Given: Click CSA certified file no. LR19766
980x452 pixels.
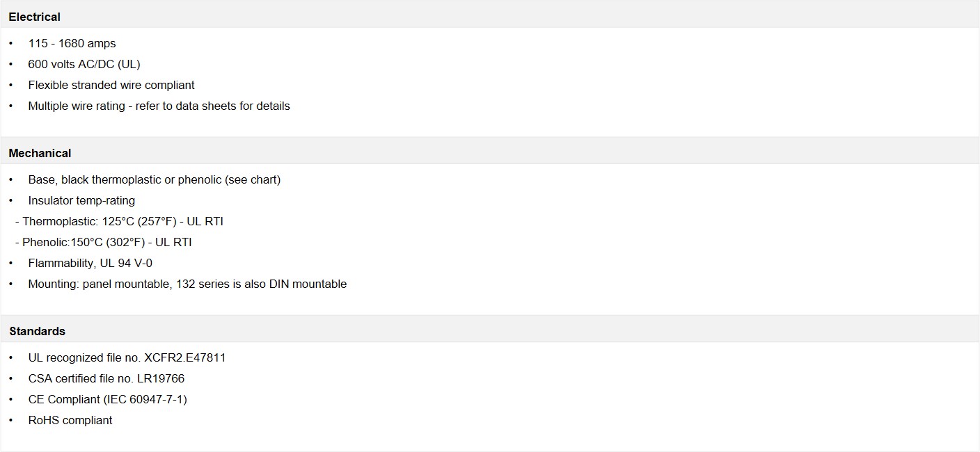Looking at the screenshot, I should coord(106,378).
